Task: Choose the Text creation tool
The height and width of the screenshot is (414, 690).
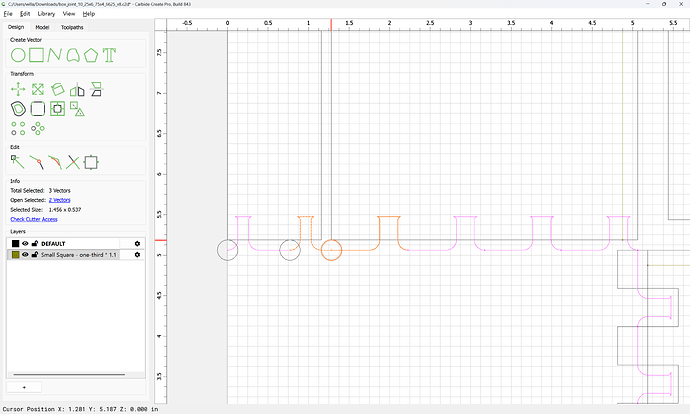Action: [x=109, y=55]
